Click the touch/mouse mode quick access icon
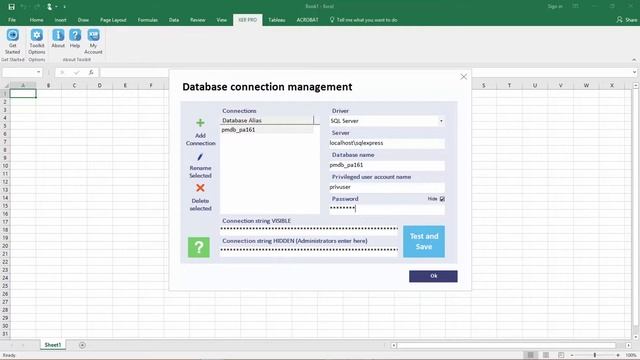The image size is (640, 360). (x=49, y=7)
